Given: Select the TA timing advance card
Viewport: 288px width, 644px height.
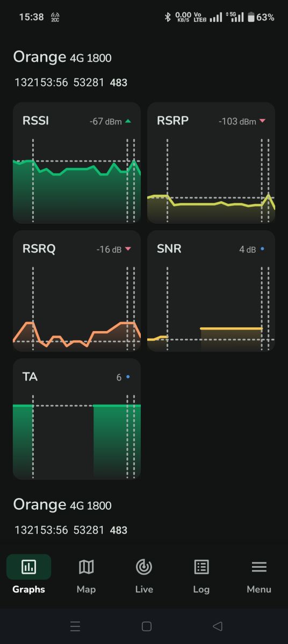Looking at the screenshot, I should (x=77, y=419).
